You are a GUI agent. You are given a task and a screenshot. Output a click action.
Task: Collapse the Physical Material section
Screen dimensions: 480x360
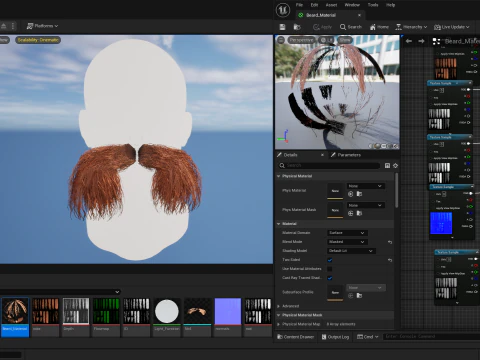click(279, 176)
